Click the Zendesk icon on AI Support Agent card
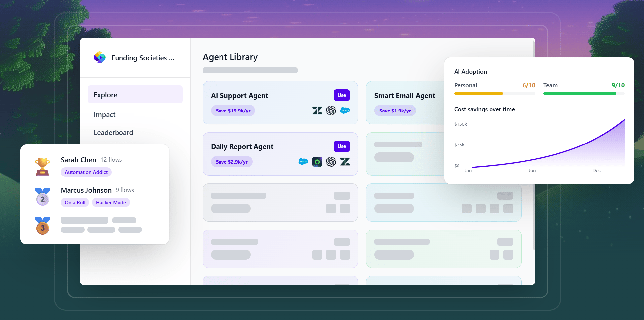644x320 pixels. [317, 111]
